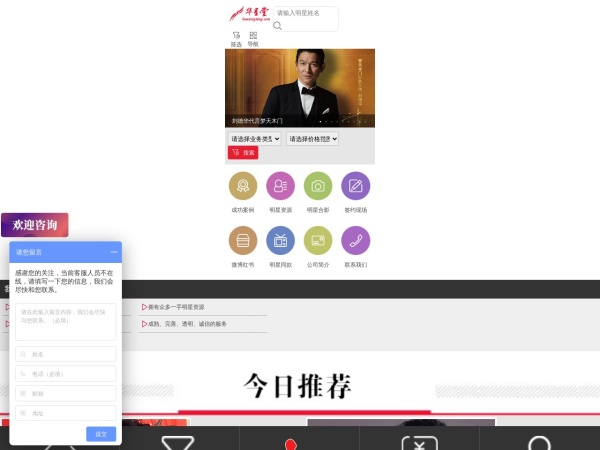
Task: Click the red pin icon in bottom bar
Action: [291, 444]
